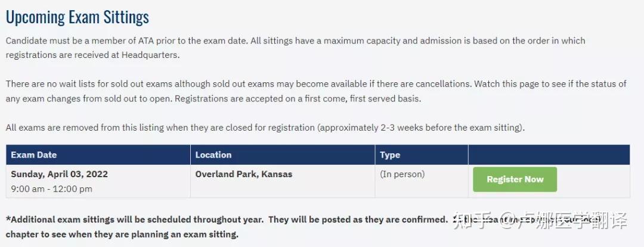Click the footnote line starting "chapter to see"
The image size is (644, 247).
click(122, 234)
